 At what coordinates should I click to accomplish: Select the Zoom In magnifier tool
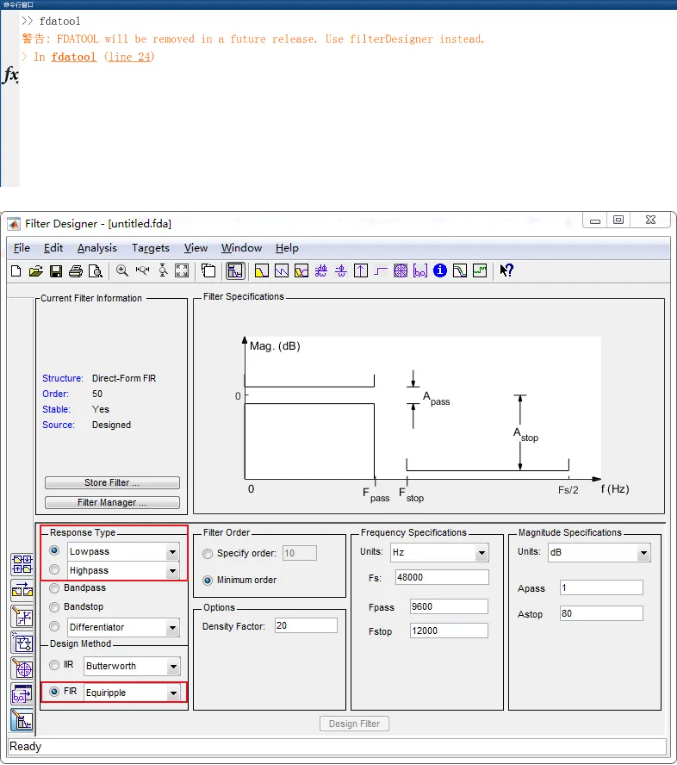(x=122, y=271)
